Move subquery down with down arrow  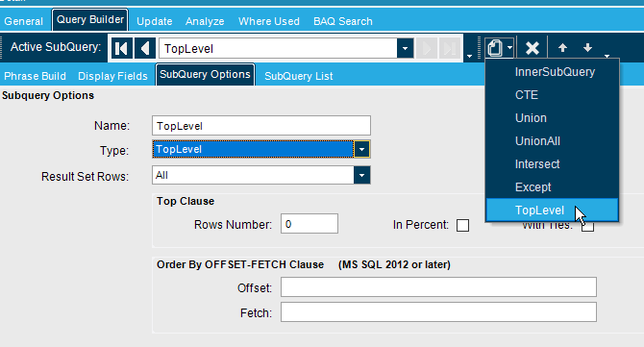tap(587, 48)
